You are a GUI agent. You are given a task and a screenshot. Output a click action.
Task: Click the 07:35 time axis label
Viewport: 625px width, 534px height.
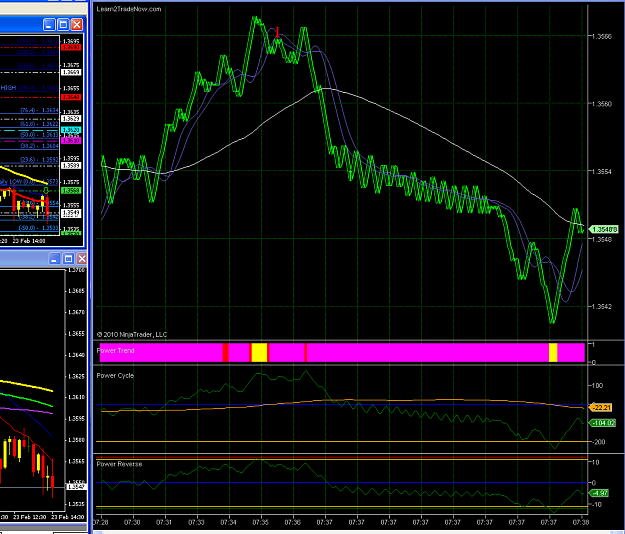pyautogui.click(x=260, y=522)
